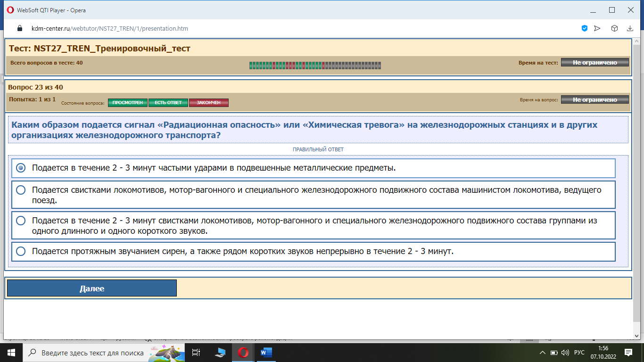Click the address bar URL kdm-center.ru

110,28
